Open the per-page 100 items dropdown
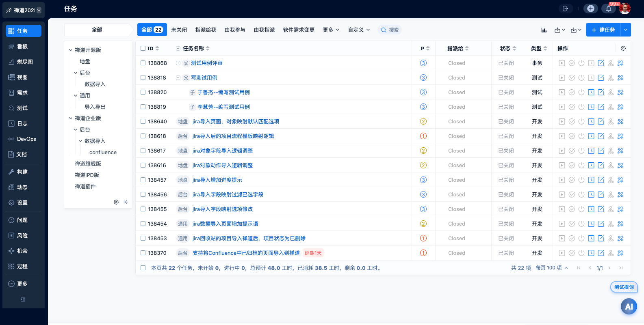Image resolution: width=644 pixels, height=325 pixels. 552,268
